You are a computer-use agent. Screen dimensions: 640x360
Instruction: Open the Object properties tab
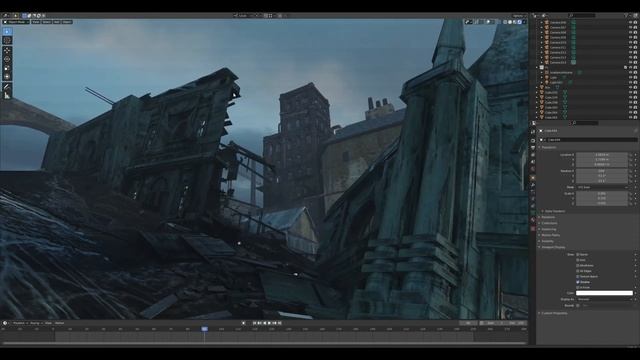pos(533,178)
